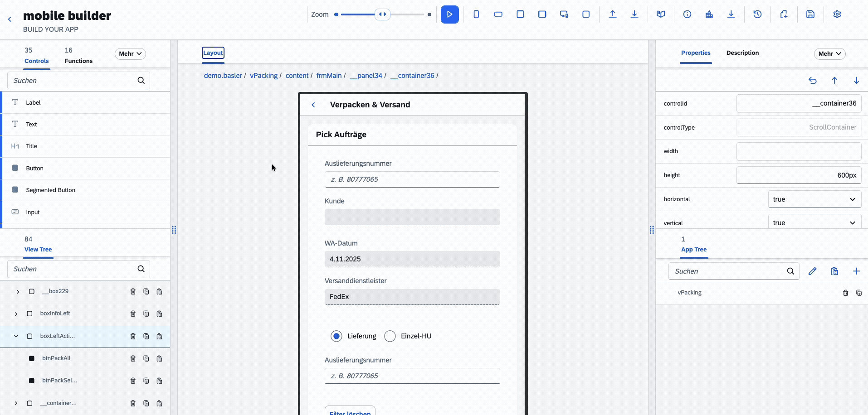This screenshot has width=868, height=415.
Task: Select the Einzel-HU radio button
Action: click(x=390, y=336)
